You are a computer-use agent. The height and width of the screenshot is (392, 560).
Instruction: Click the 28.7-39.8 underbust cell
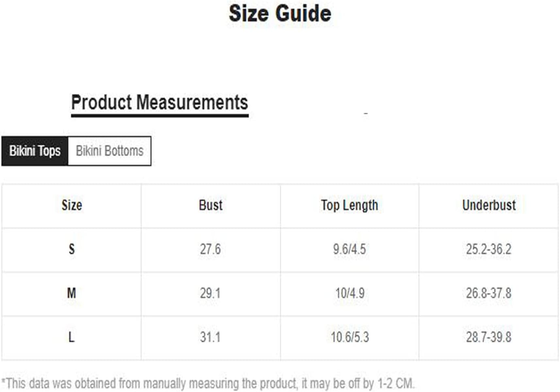(x=489, y=337)
